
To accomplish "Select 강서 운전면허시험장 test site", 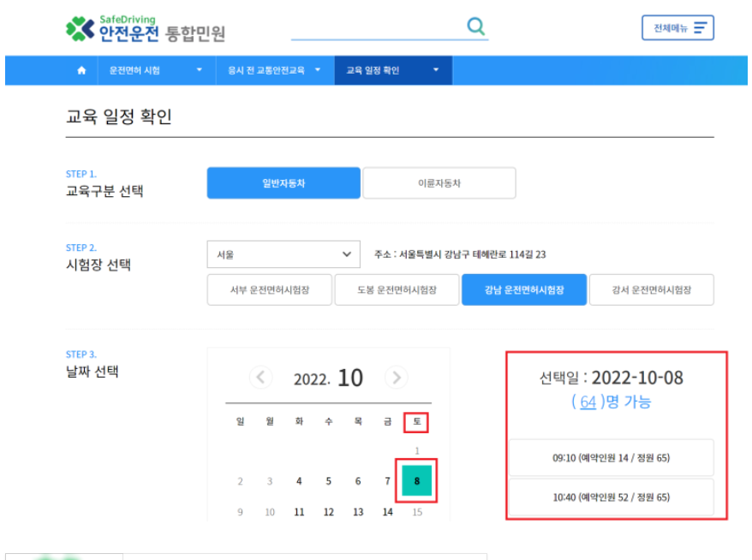I will (650, 289).
